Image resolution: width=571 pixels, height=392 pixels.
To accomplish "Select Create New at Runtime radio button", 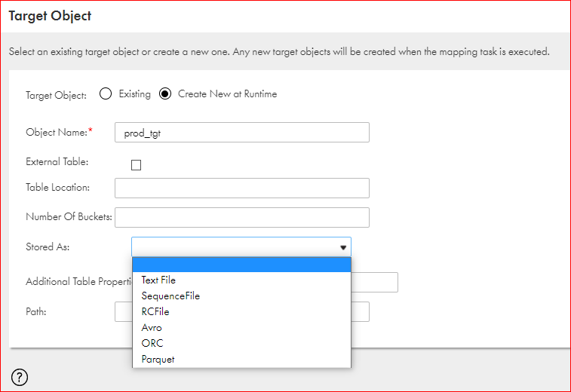I will [165, 94].
